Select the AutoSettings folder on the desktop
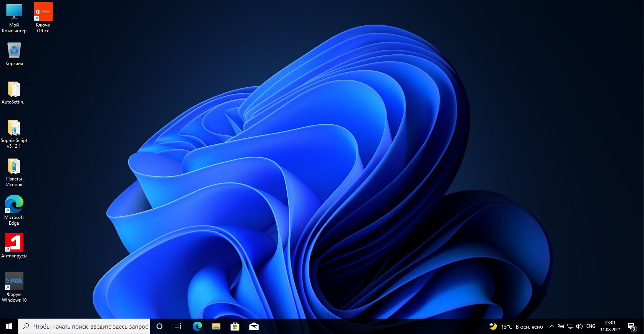The height and width of the screenshot is (334, 644). click(x=14, y=93)
